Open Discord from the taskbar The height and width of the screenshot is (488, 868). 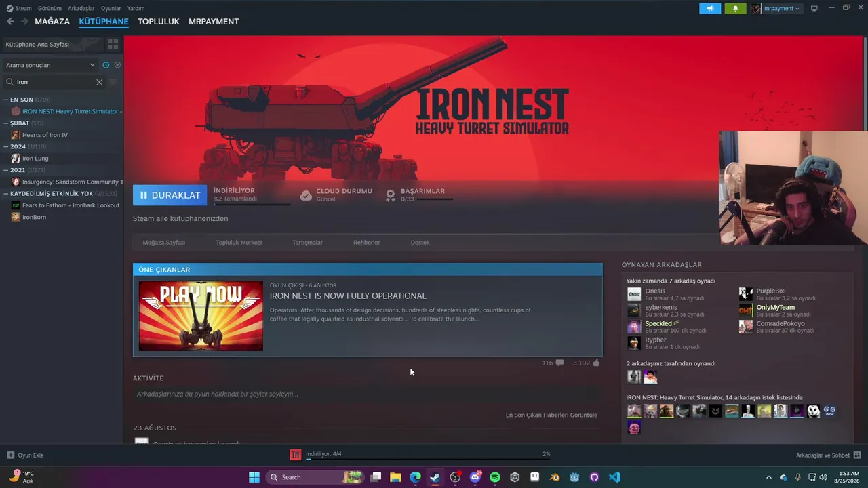tap(475, 477)
